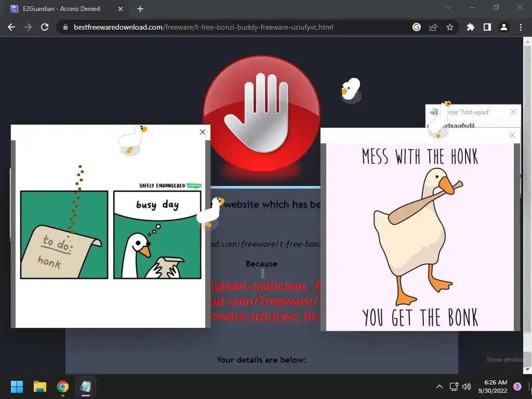This screenshot has width=532, height=399.
Task: Click the scrollbar down arrow
Action: (527, 369)
